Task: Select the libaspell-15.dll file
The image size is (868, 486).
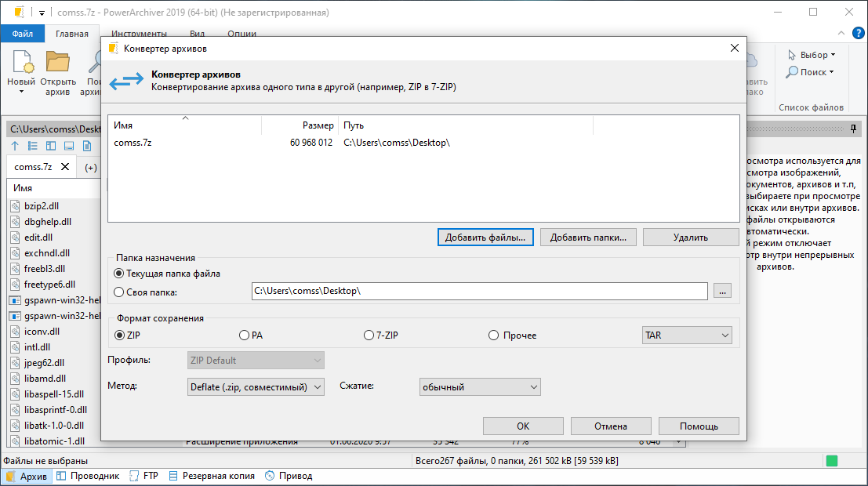Action: [54, 394]
